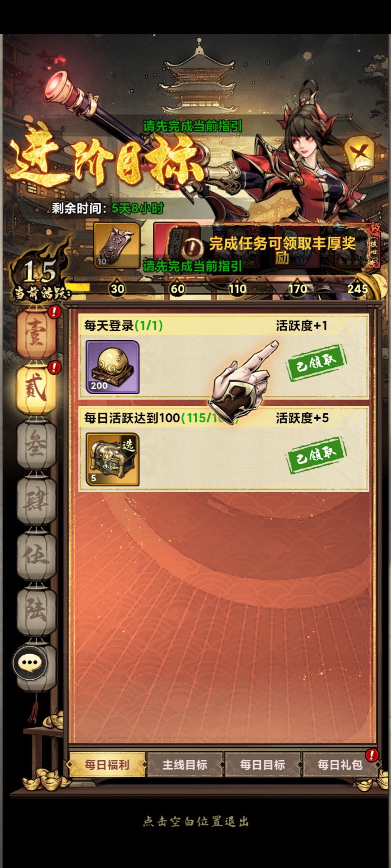
Task: Select the third lantern day 叁
Action: coord(36,444)
